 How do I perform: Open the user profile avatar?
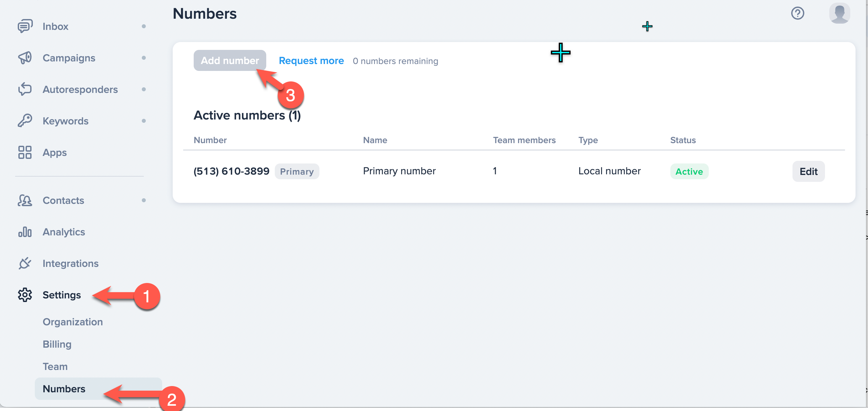pyautogui.click(x=839, y=13)
